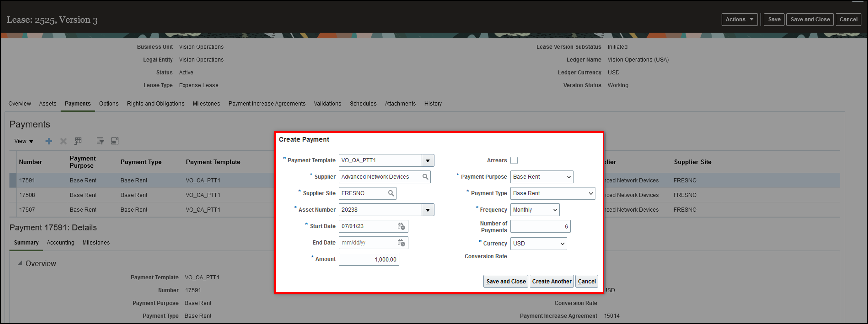Screen dimensions: 868x324
Task: Check the Arrears checkbox
Action: tap(514, 161)
